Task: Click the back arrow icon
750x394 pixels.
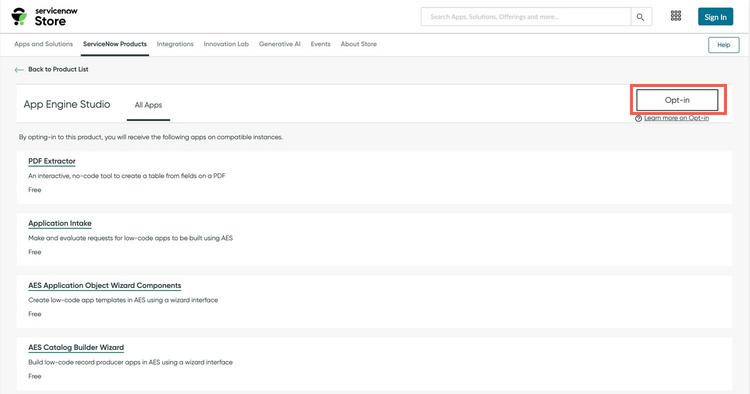Action: pyautogui.click(x=19, y=70)
